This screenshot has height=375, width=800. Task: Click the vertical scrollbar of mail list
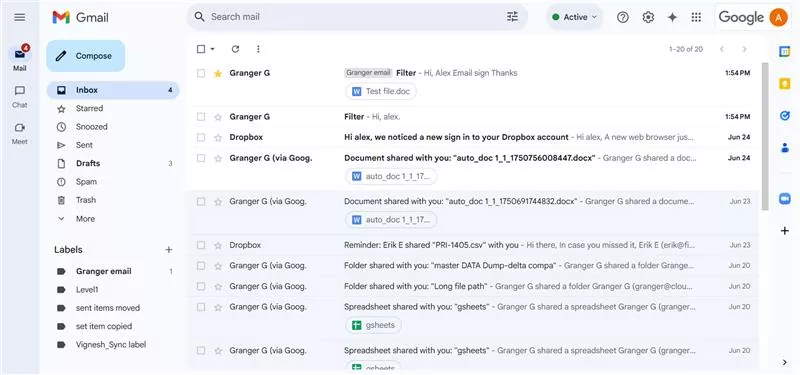pos(765,136)
